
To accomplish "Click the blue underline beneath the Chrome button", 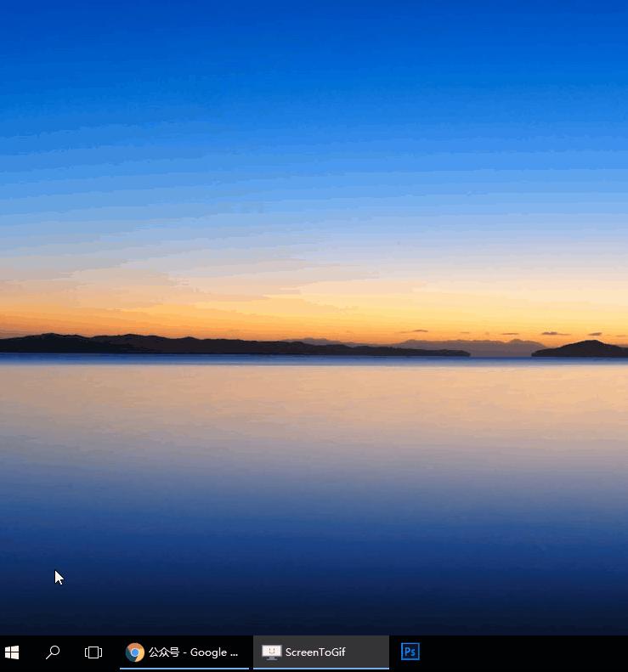I will 184,668.
